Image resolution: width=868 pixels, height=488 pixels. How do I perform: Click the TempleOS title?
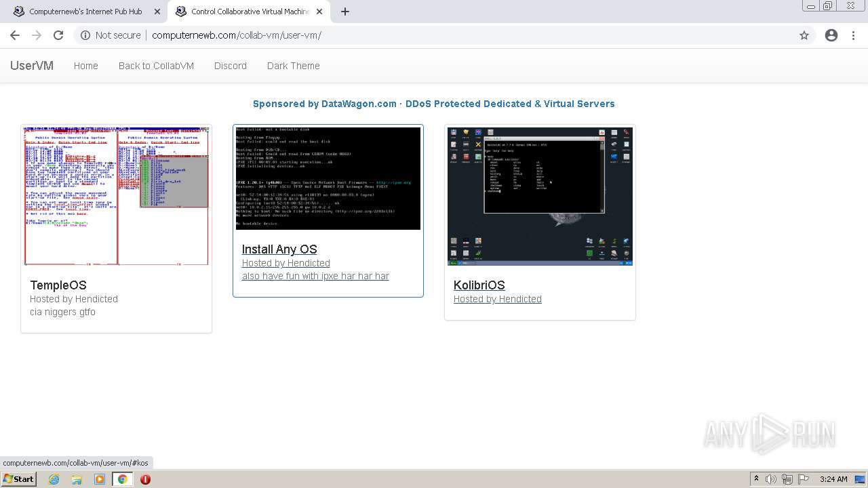point(58,285)
